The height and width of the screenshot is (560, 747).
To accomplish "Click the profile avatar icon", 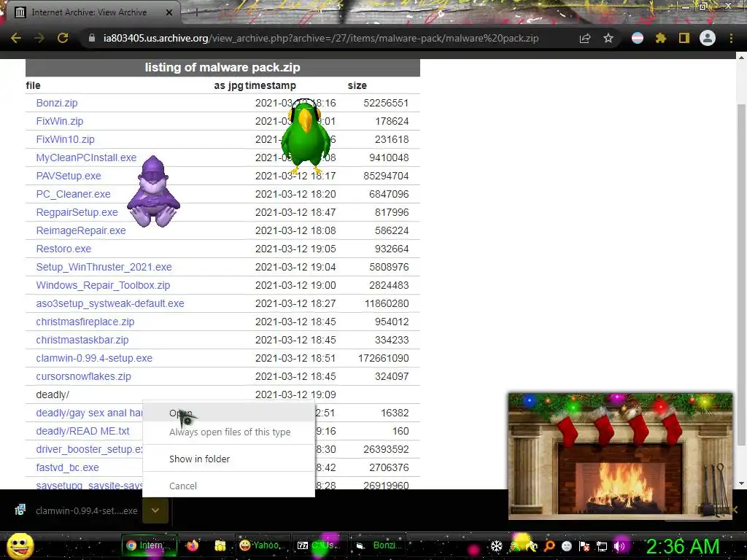I will pos(708,38).
